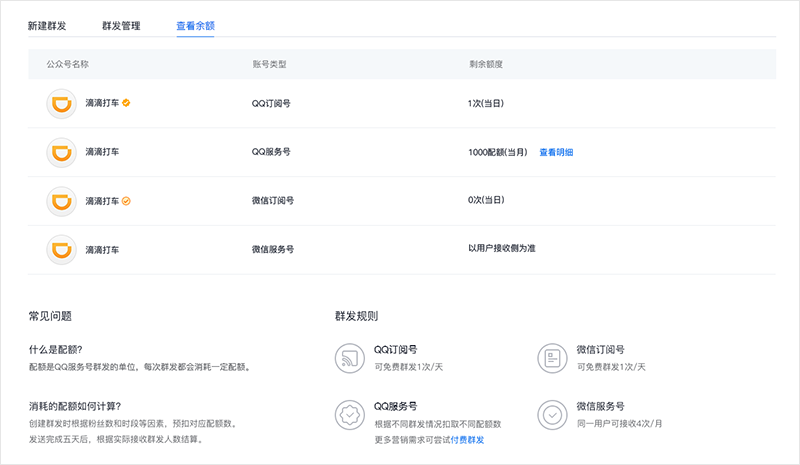
Task: Click the 剩余额度 column header
Action: (486, 64)
